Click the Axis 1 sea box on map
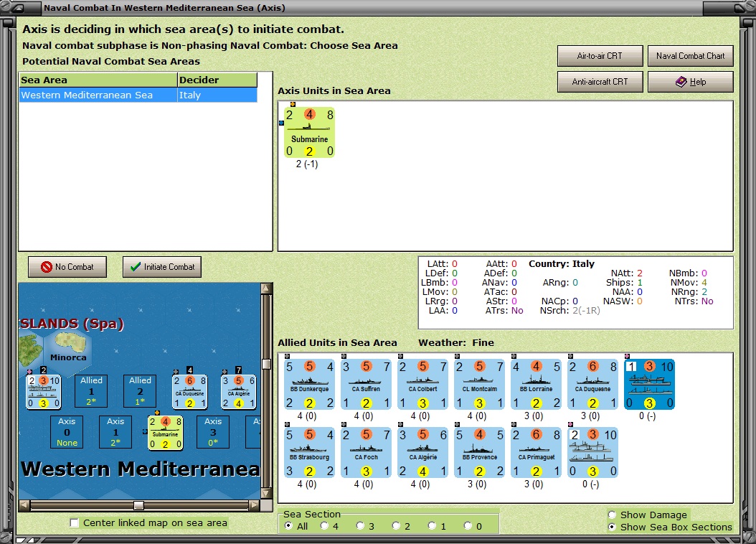 (x=115, y=432)
